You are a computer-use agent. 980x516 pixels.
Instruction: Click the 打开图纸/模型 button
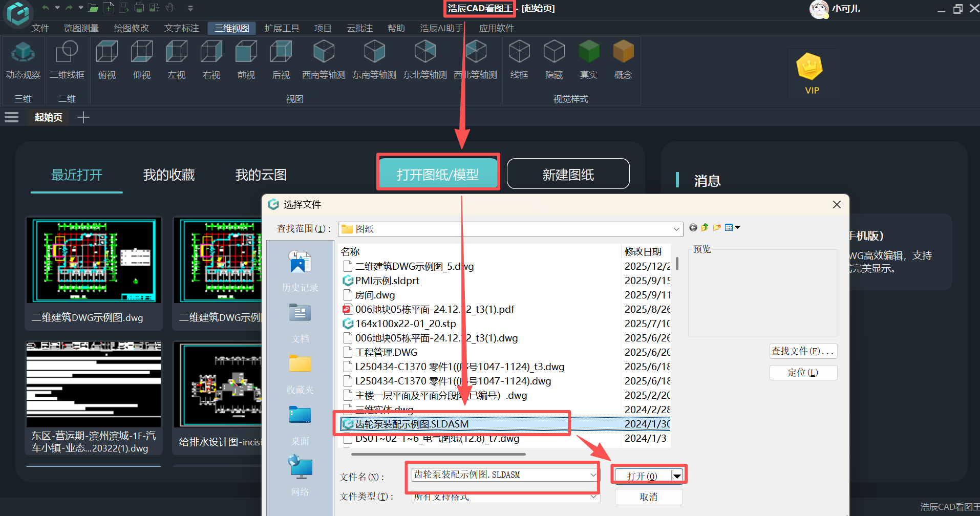pyautogui.click(x=438, y=173)
